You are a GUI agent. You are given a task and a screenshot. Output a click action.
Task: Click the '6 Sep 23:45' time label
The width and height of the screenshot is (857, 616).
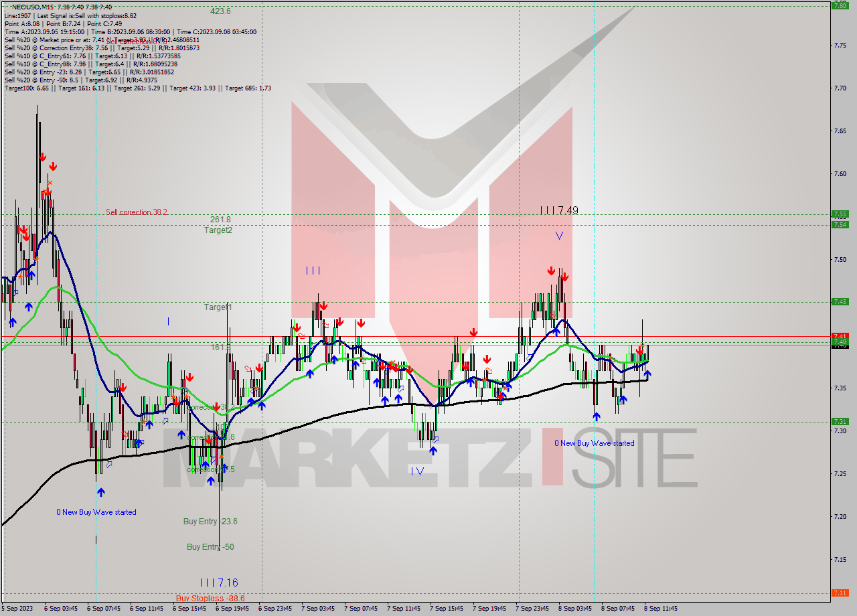275,609
